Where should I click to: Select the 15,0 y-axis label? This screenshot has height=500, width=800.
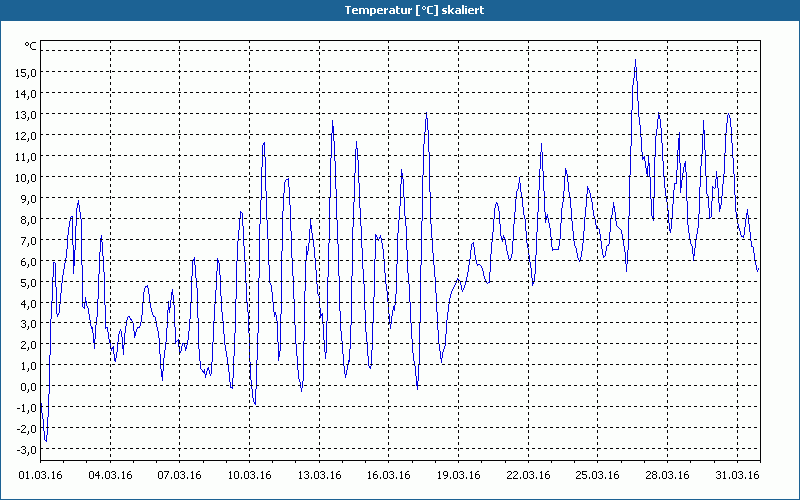25,72
